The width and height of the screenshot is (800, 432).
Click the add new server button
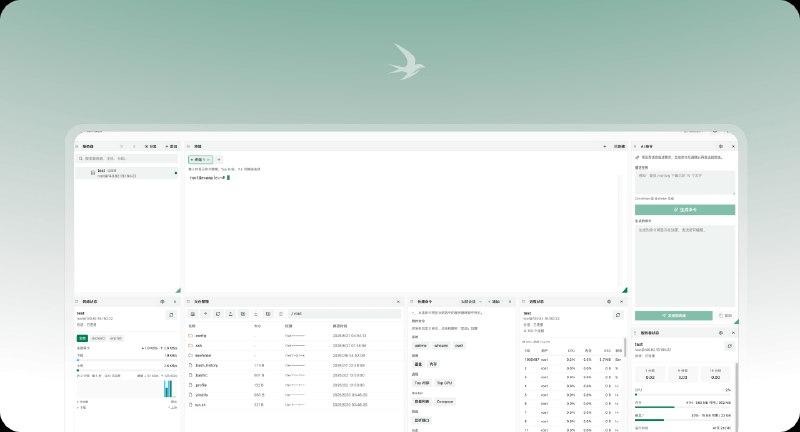pos(171,146)
